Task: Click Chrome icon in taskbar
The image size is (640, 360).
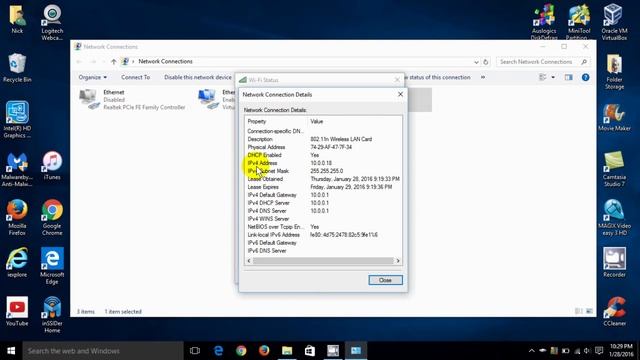Action: [241, 351]
